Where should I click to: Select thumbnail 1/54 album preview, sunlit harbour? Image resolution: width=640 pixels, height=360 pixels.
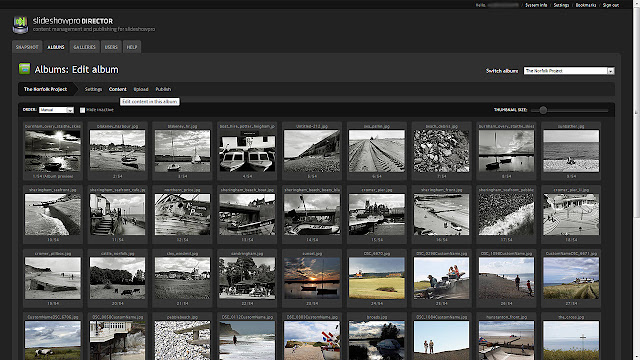(x=53, y=151)
